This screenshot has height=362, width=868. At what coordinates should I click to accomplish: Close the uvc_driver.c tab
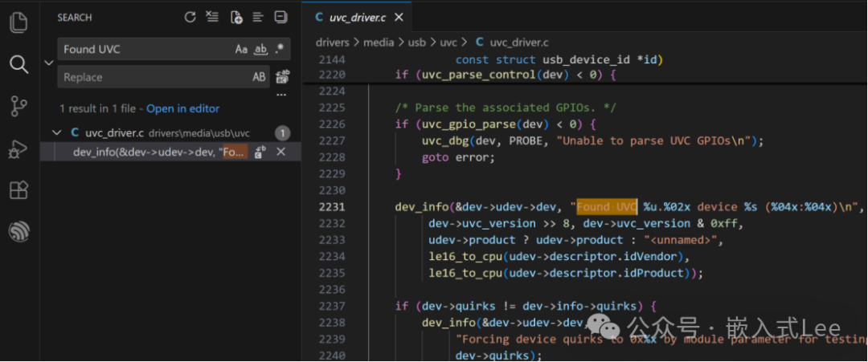point(399,17)
